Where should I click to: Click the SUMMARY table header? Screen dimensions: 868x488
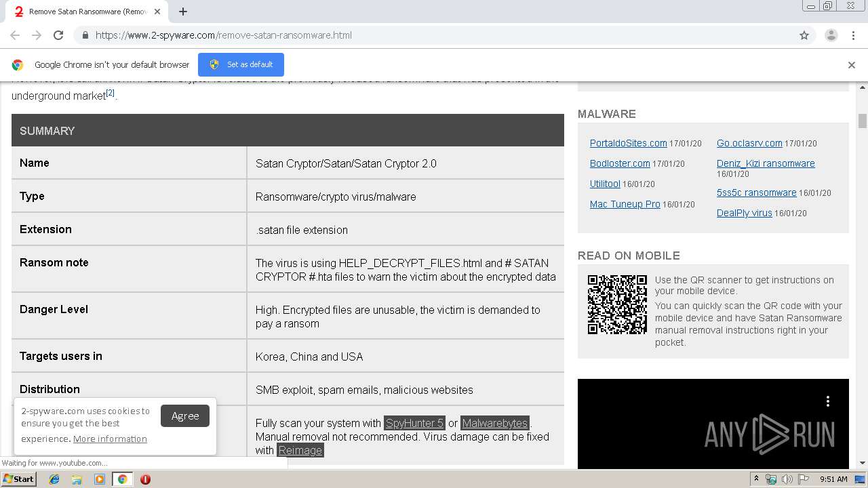point(288,131)
